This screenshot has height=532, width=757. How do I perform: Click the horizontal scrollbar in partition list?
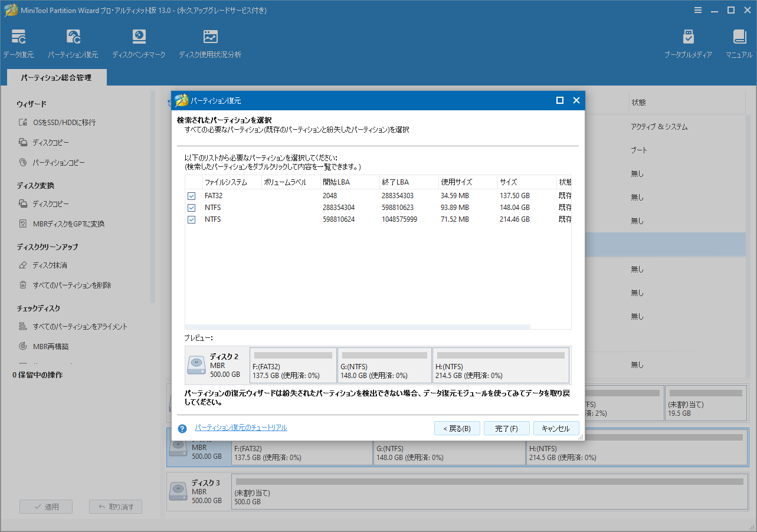(358, 327)
